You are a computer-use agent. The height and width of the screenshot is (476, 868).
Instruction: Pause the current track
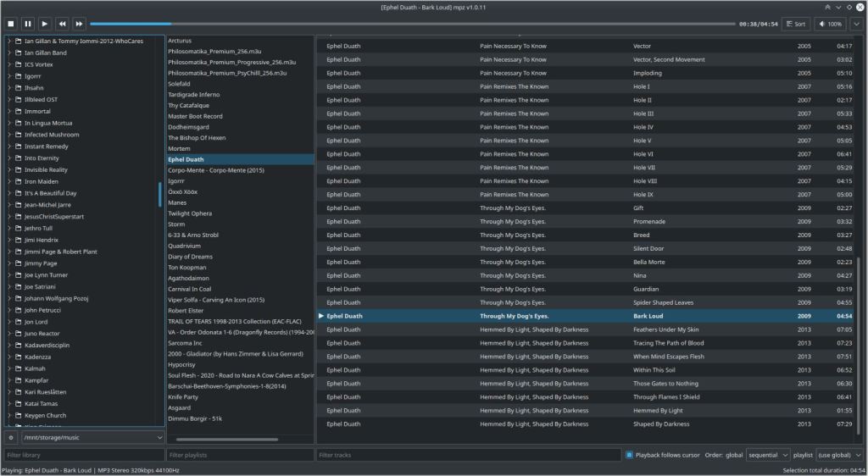pos(27,24)
